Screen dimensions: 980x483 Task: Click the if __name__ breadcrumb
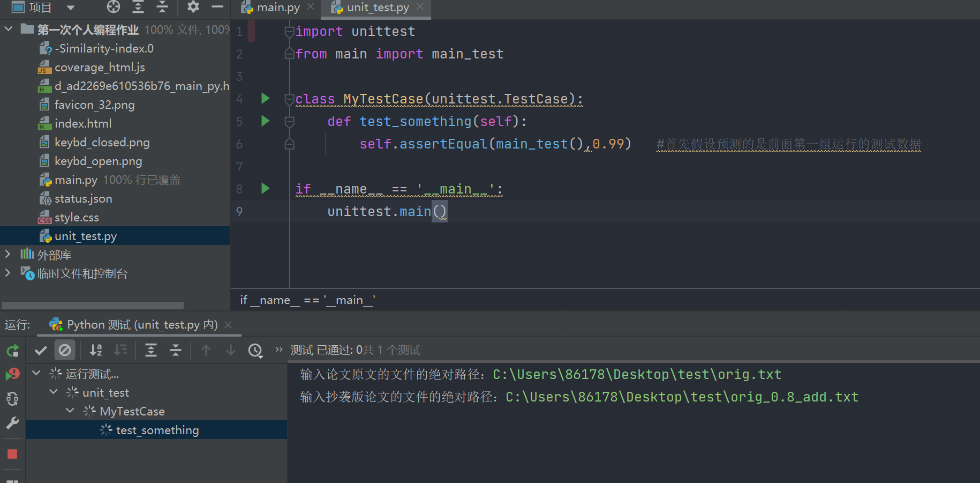pyautogui.click(x=307, y=300)
